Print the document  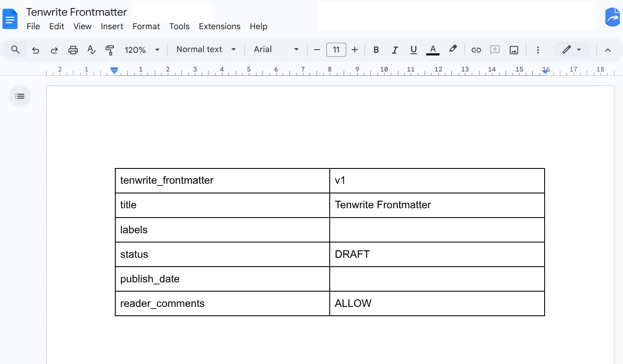[73, 50]
